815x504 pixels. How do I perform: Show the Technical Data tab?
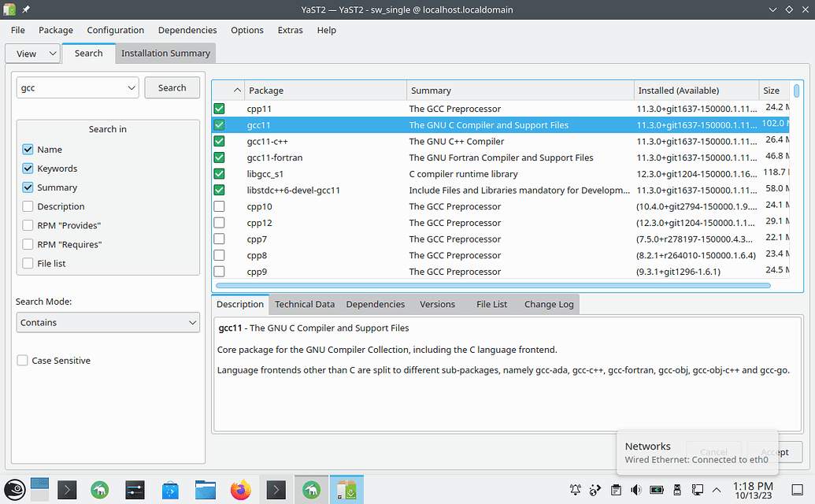[x=305, y=305]
